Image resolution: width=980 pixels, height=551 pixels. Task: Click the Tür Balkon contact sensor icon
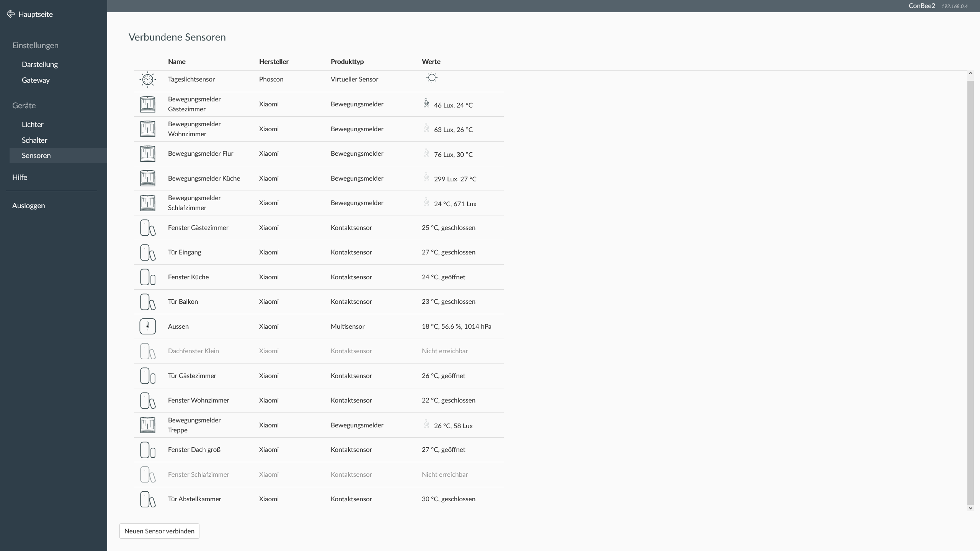(x=148, y=302)
